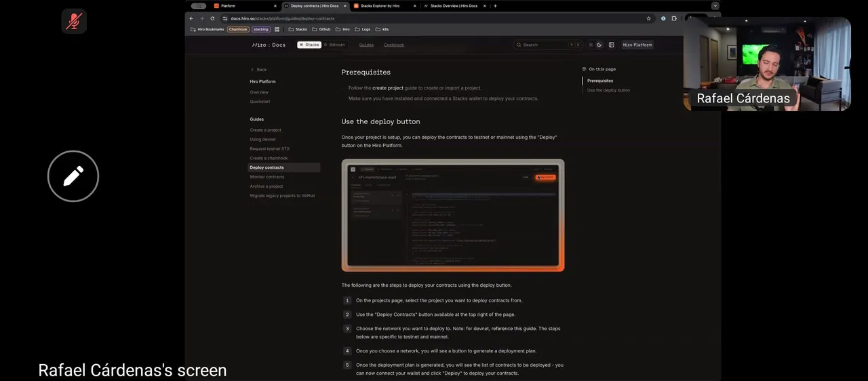Open Request testnet STX guide
Viewport: 868px width, 381px height.
[x=269, y=149]
